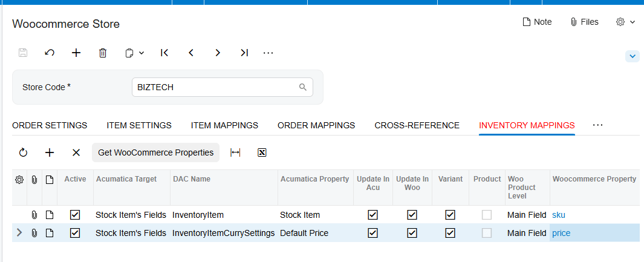The width and height of the screenshot is (644, 262).
Task: Refresh the inventory mappings grid
Action: tap(23, 152)
